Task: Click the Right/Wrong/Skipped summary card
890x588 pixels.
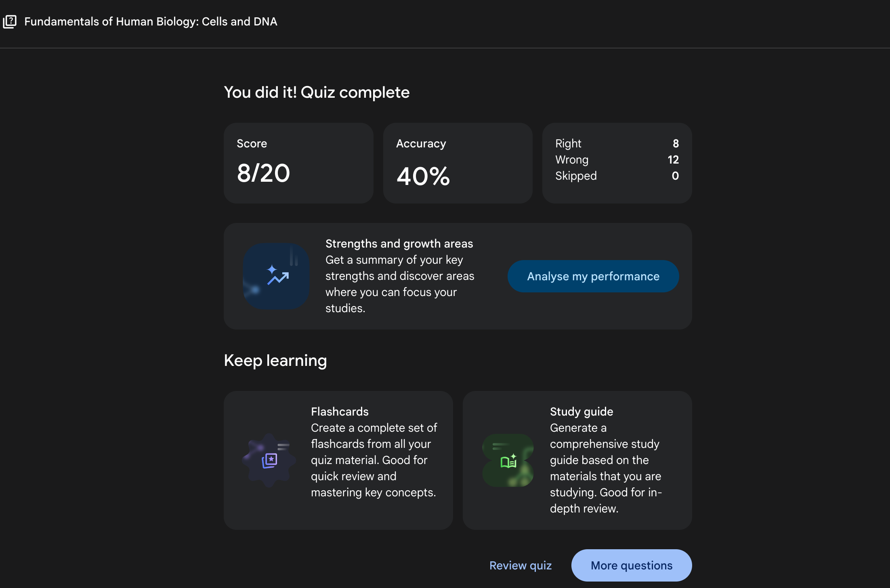Action: (617, 163)
